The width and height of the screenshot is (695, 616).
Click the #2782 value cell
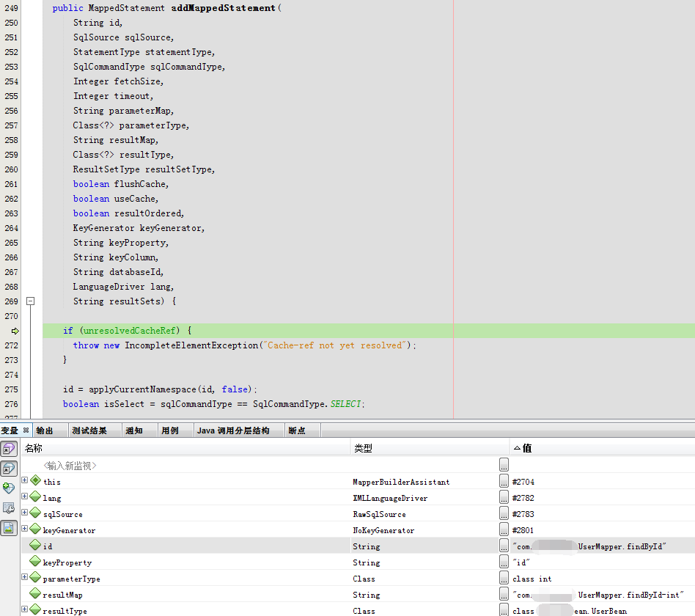pos(523,498)
